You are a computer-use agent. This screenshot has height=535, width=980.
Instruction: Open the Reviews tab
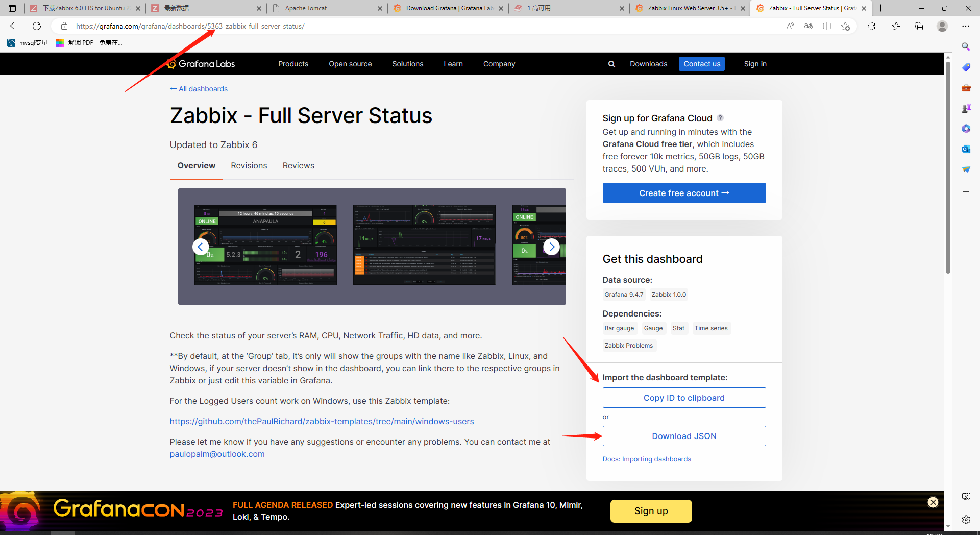[x=299, y=166]
